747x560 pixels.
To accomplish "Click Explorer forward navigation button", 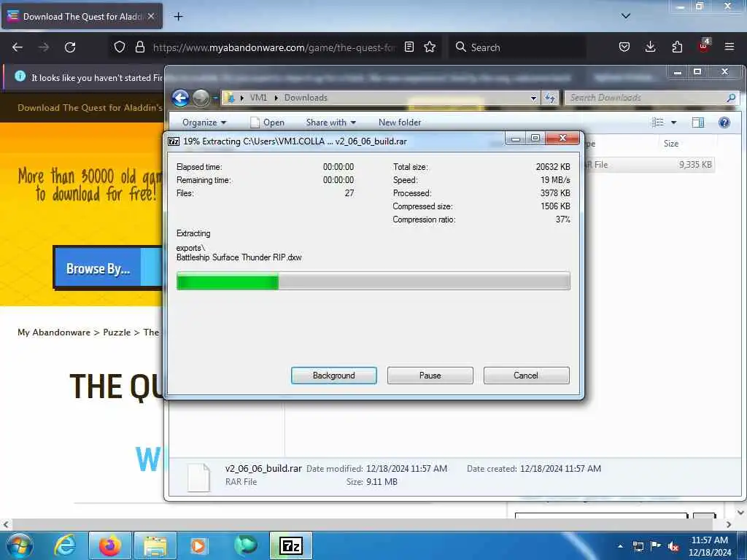I will click(201, 98).
